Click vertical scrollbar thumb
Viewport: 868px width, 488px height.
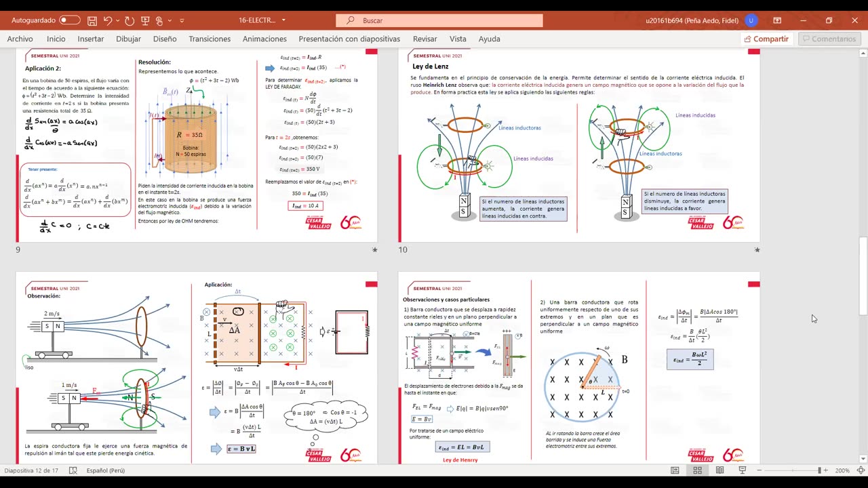click(x=863, y=276)
